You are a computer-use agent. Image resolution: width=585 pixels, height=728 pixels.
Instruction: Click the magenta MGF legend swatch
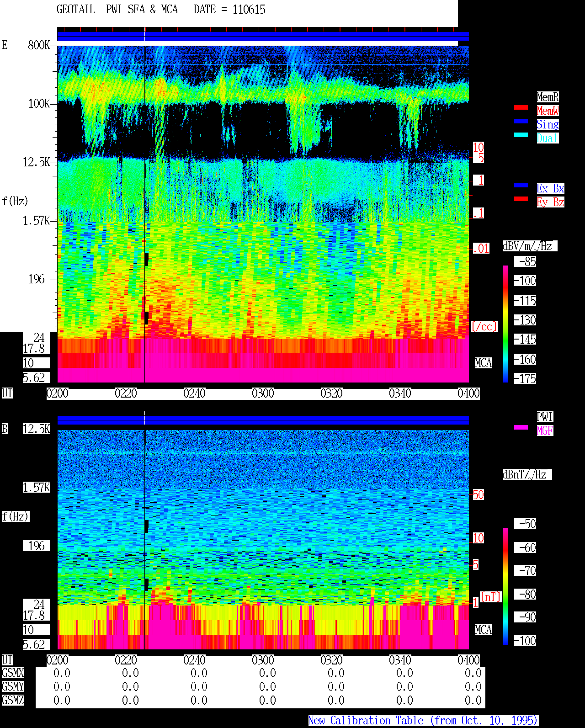521,427
